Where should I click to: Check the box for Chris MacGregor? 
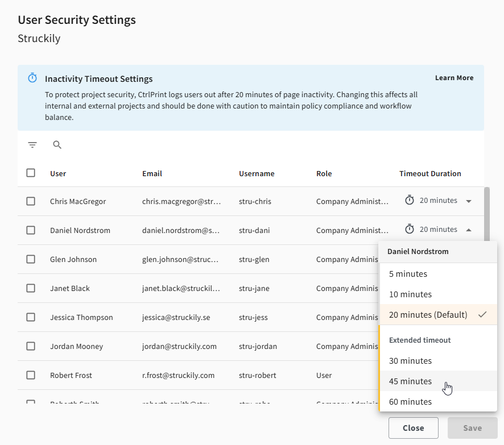(31, 201)
